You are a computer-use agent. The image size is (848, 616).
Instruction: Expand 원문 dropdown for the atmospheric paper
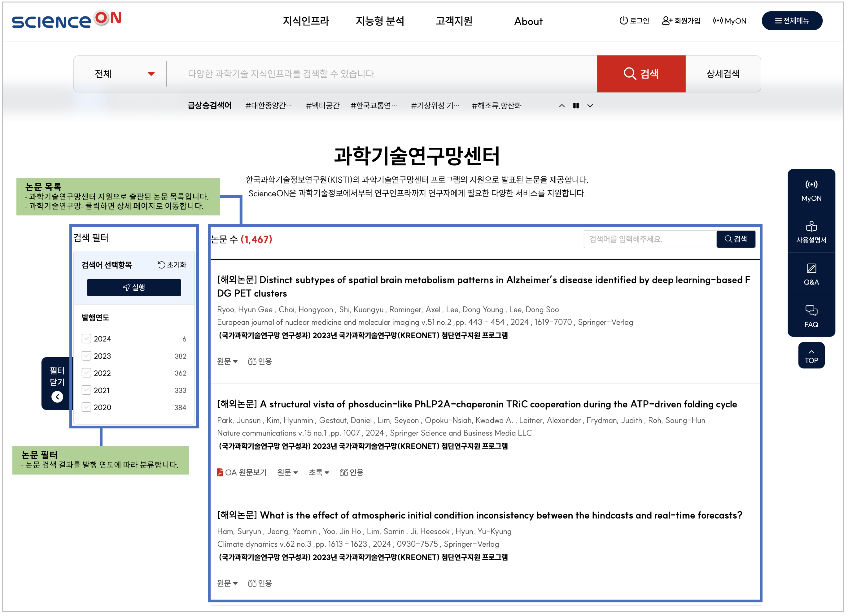point(227,583)
